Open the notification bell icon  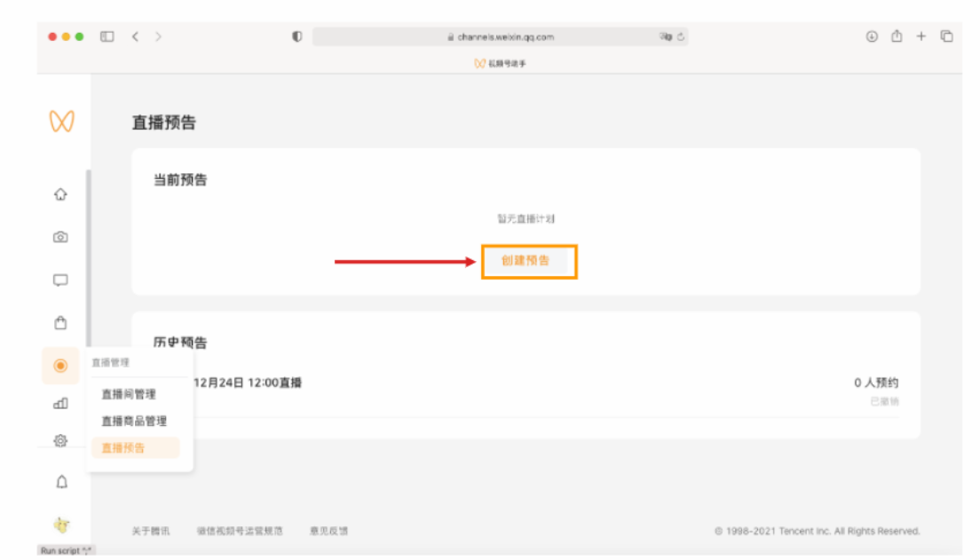coord(61,482)
